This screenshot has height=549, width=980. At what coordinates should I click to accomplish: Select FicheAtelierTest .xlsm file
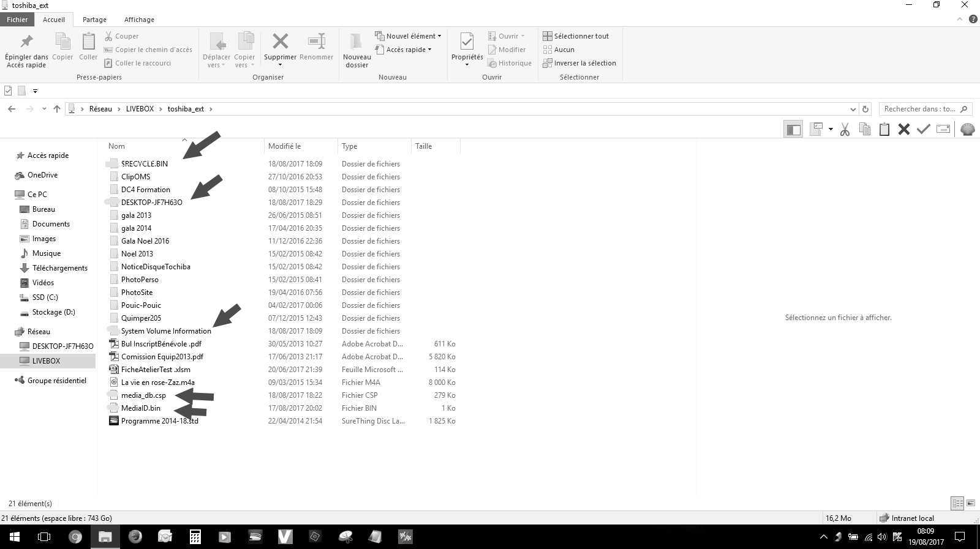(x=156, y=370)
